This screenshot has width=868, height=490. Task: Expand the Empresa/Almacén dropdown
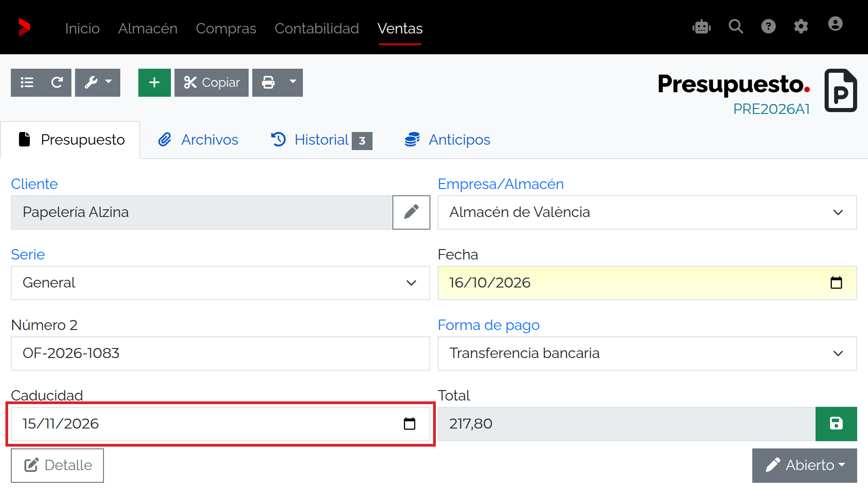click(647, 212)
